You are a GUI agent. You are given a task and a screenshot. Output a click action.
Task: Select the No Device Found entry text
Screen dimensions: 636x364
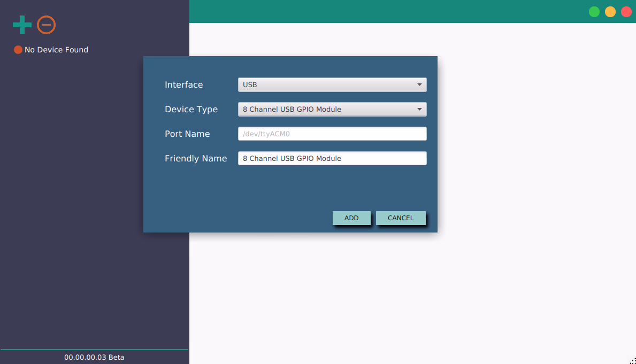[56, 50]
